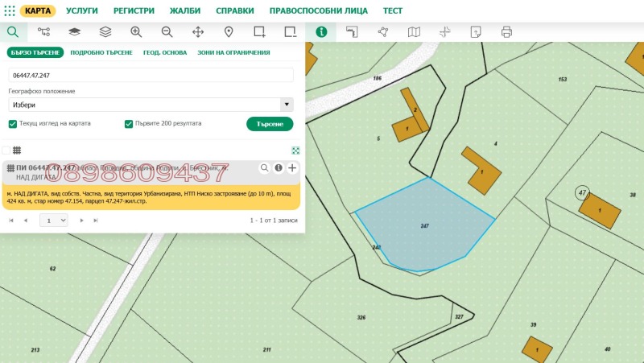This screenshot has width=644, height=363.
Task: Click the green info icon in toolbar
Action: [321, 32]
